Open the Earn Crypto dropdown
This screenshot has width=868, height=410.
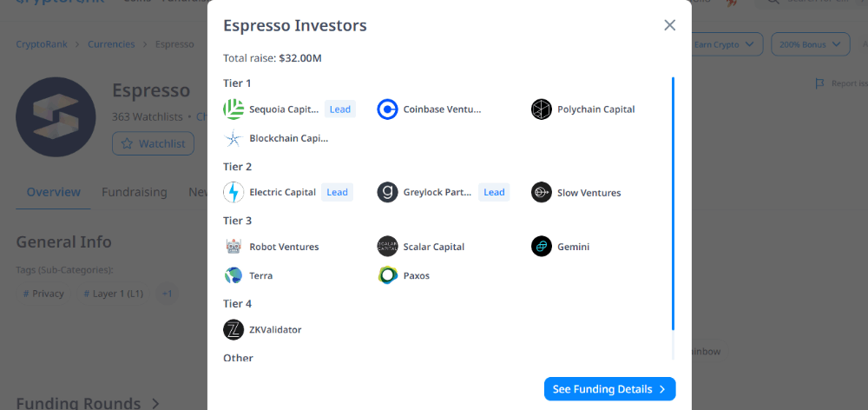[x=726, y=43]
